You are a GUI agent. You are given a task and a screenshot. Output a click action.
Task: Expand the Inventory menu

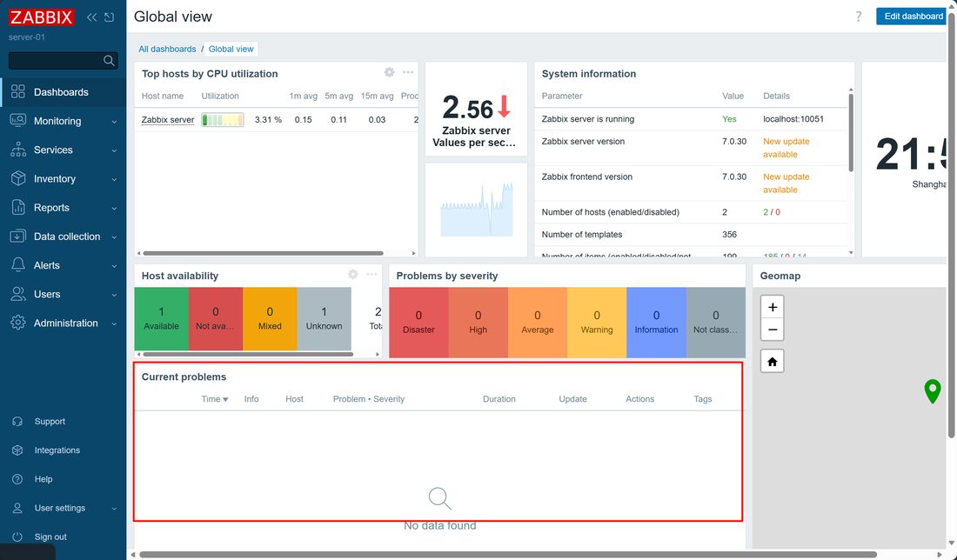pos(64,179)
